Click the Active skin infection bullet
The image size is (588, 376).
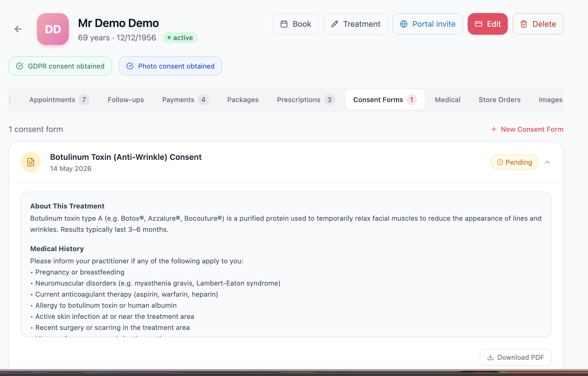click(112, 316)
